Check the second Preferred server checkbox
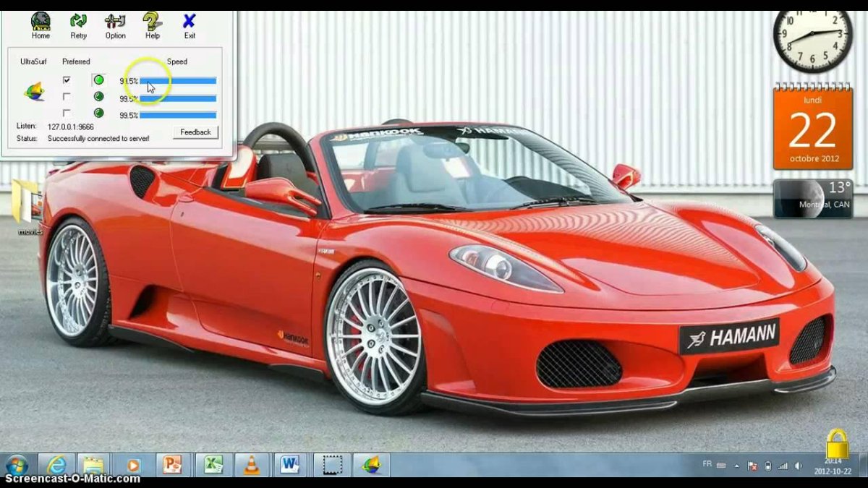Image resolution: width=868 pixels, height=488 pixels. 67,97
